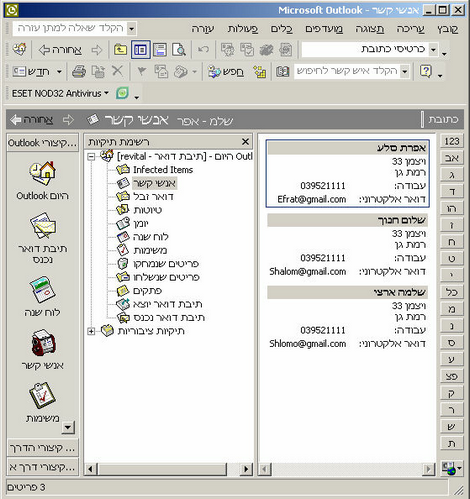The image size is (470, 499).
Task: Expand the public folders tree node
Action: 91,331
